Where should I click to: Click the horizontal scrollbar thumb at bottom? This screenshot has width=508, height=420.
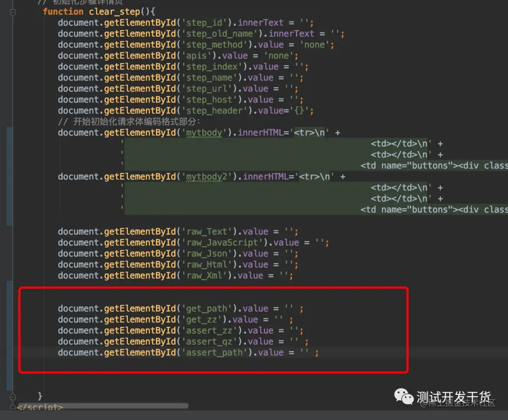(103, 406)
